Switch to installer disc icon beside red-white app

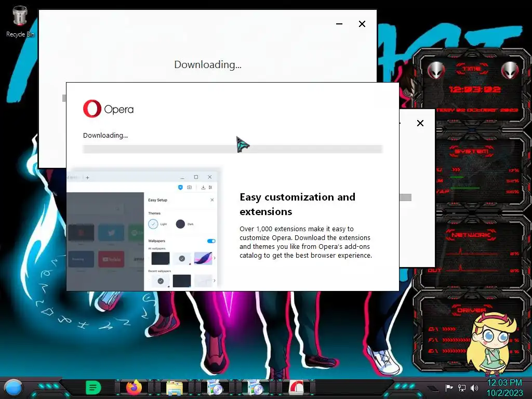pyautogui.click(x=256, y=388)
